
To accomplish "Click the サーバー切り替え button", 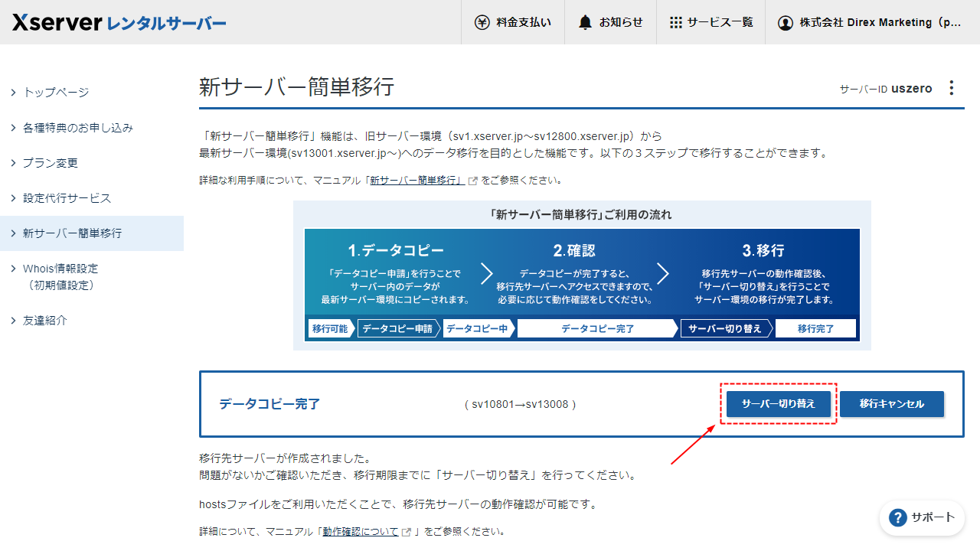I will click(779, 404).
